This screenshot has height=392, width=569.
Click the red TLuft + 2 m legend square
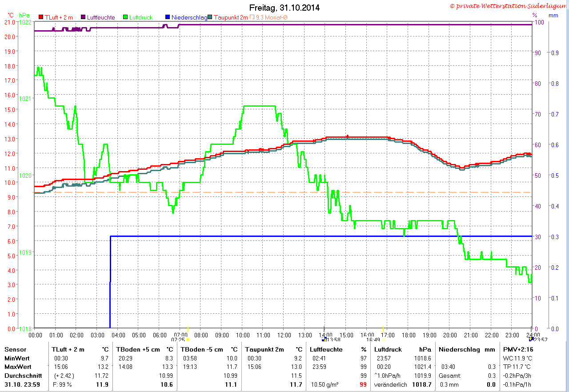coord(41,17)
